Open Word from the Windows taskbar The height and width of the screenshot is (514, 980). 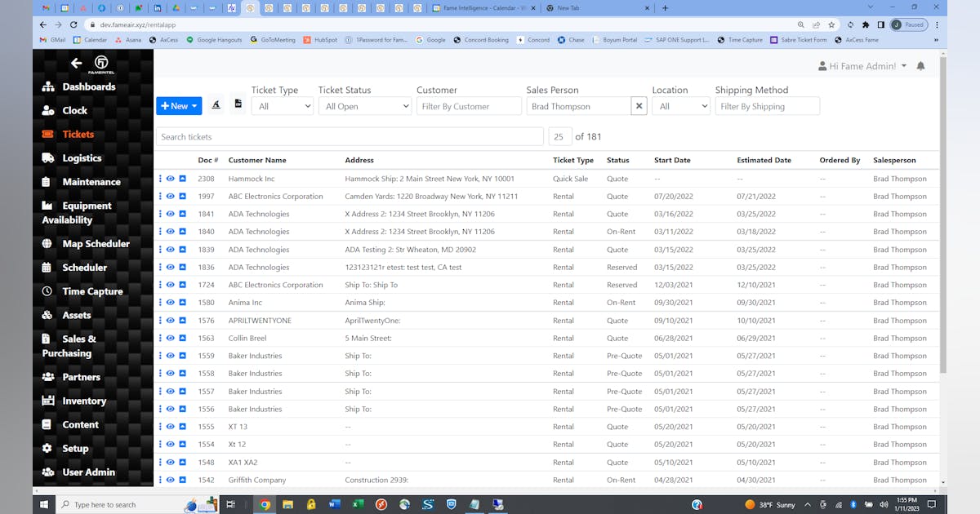(x=335, y=504)
